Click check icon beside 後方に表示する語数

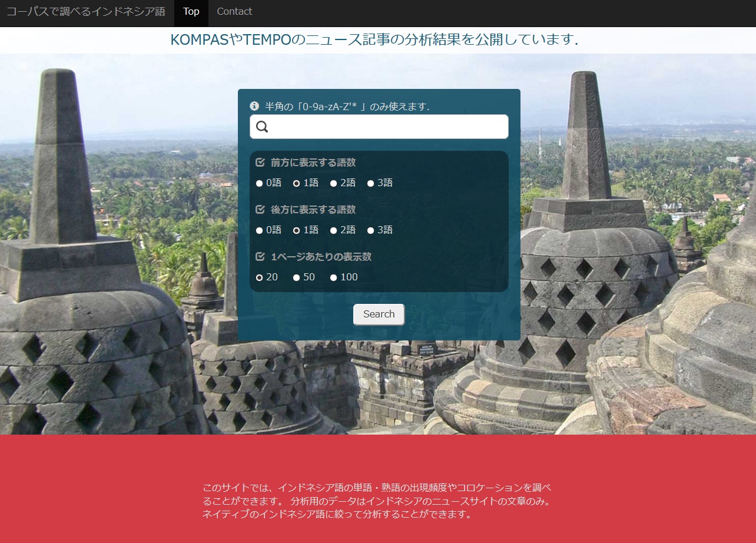click(x=260, y=210)
